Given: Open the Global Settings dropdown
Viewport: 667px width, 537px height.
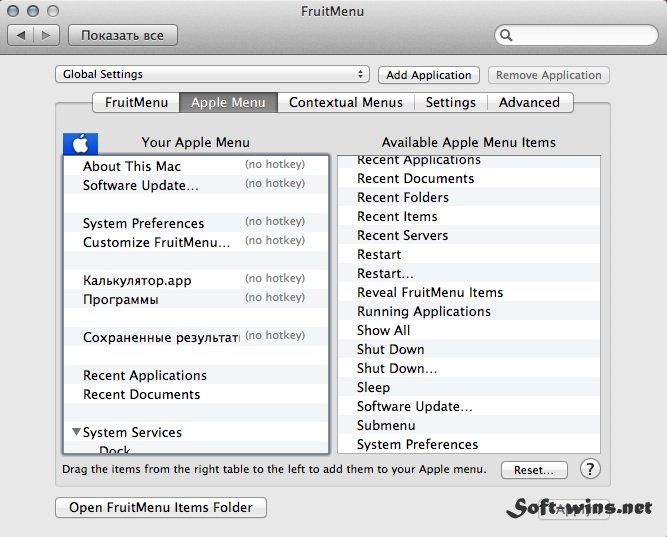Looking at the screenshot, I should [212, 74].
